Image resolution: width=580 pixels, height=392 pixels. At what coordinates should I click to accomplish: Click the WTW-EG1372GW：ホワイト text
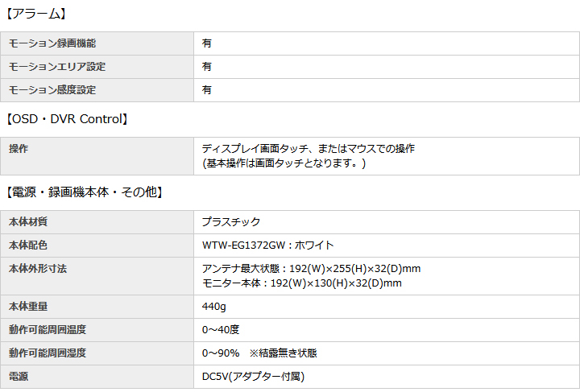[267, 246]
